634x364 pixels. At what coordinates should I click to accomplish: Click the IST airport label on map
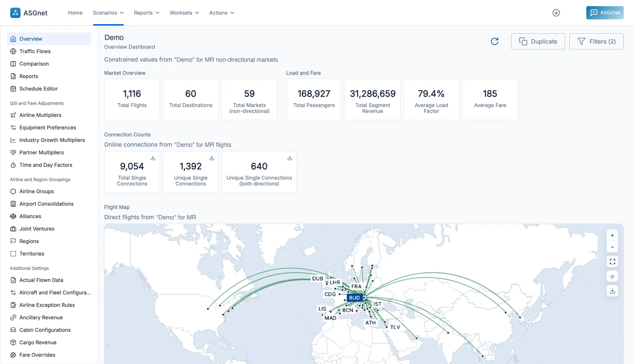377,304
